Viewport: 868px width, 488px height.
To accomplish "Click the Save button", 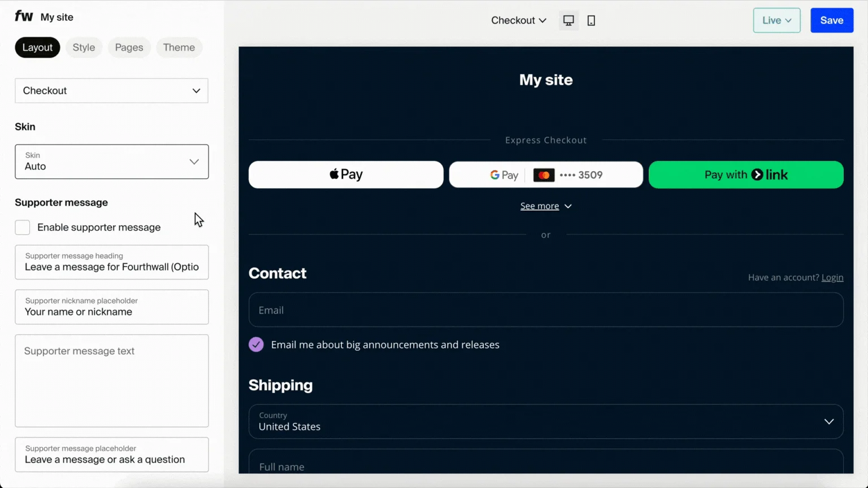I will pyautogui.click(x=831, y=20).
